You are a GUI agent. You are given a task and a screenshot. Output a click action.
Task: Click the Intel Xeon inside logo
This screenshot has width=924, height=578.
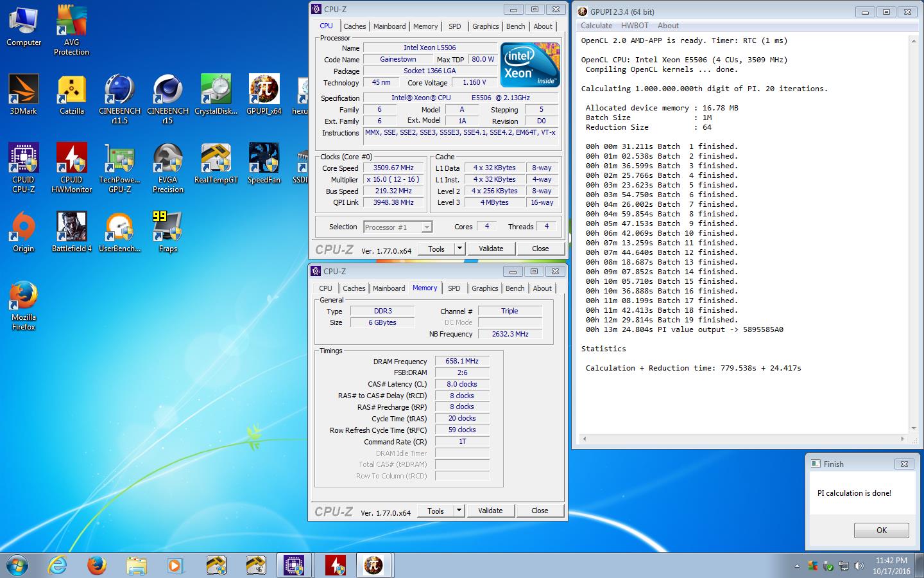[x=530, y=64]
